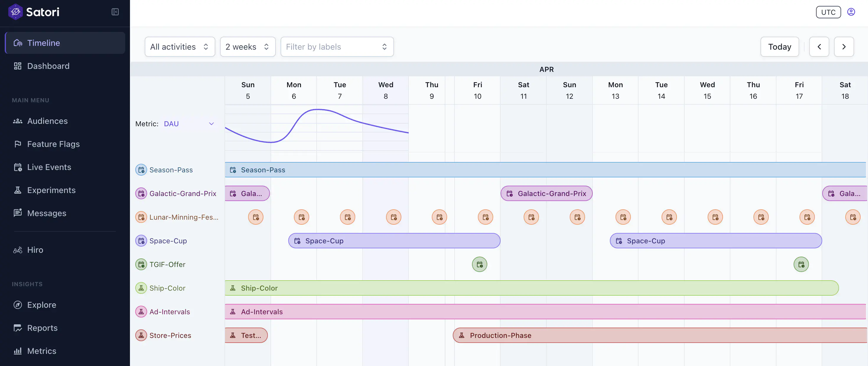
Task: Click the Hiro controller icon
Action: (18, 250)
